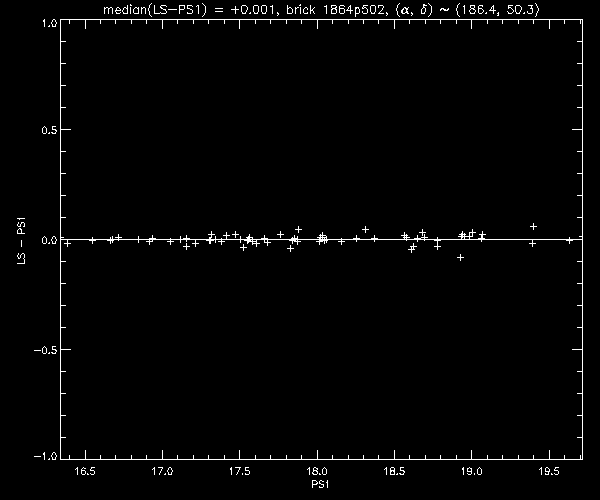Select the x-axis tick label 16.5
Viewport: 600px width, 500px height.
point(85,471)
